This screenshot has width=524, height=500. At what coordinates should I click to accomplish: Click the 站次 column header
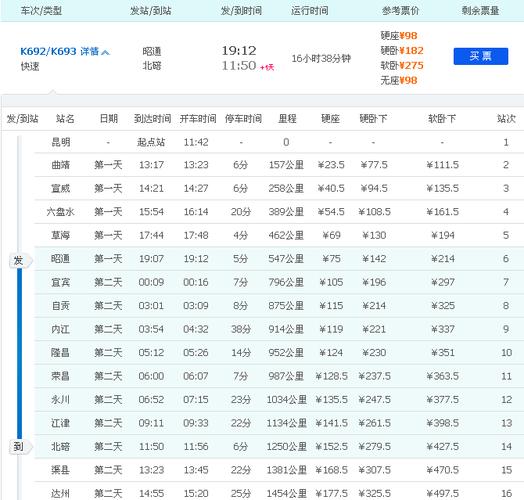(x=506, y=119)
